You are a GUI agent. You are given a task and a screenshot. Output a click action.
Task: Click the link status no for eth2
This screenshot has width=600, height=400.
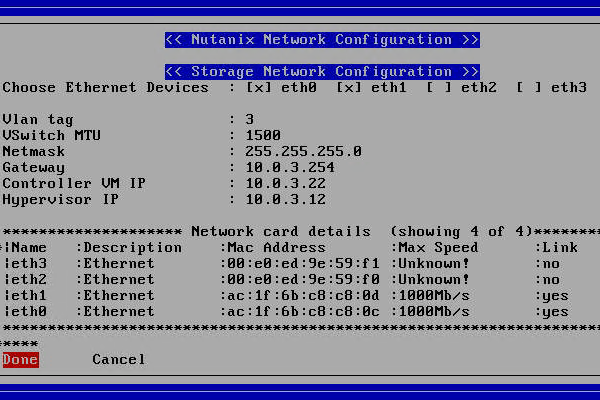(551, 280)
